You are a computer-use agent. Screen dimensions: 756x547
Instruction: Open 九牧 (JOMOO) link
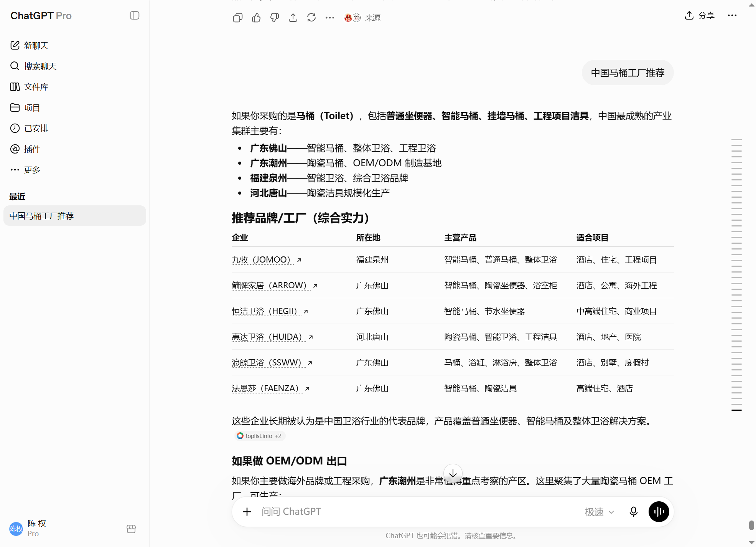point(267,260)
